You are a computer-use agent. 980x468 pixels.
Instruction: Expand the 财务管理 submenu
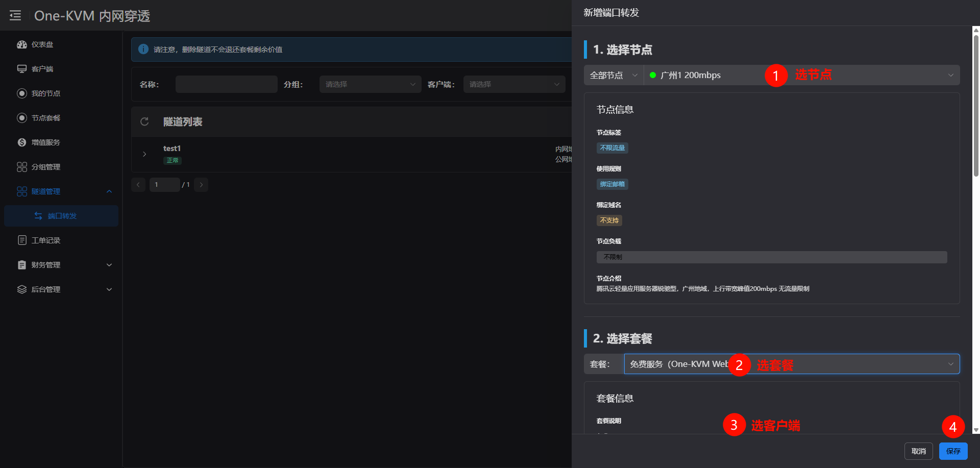click(x=109, y=265)
